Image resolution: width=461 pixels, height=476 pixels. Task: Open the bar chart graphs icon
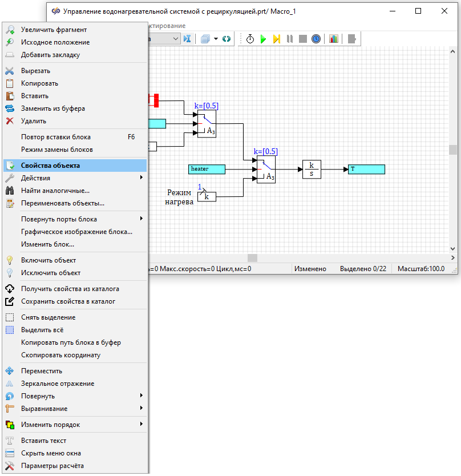pyautogui.click(x=334, y=39)
